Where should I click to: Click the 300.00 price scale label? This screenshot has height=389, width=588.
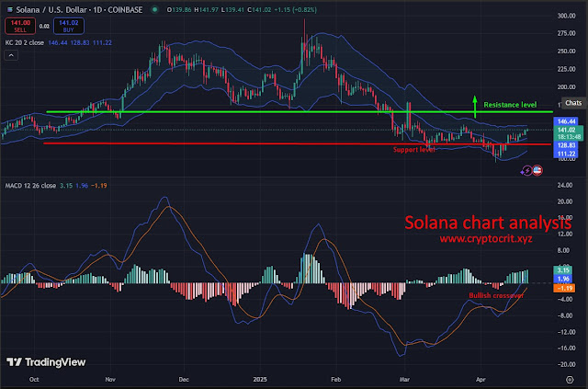click(566, 16)
